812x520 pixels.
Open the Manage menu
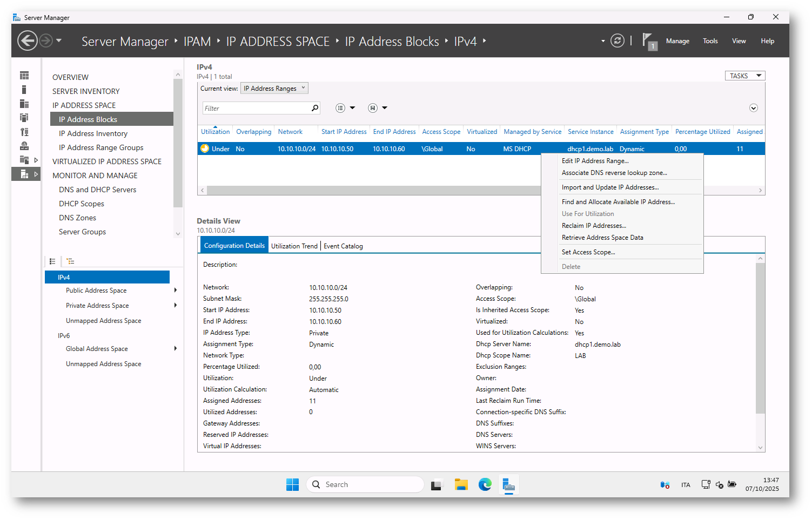pyautogui.click(x=677, y=41)
